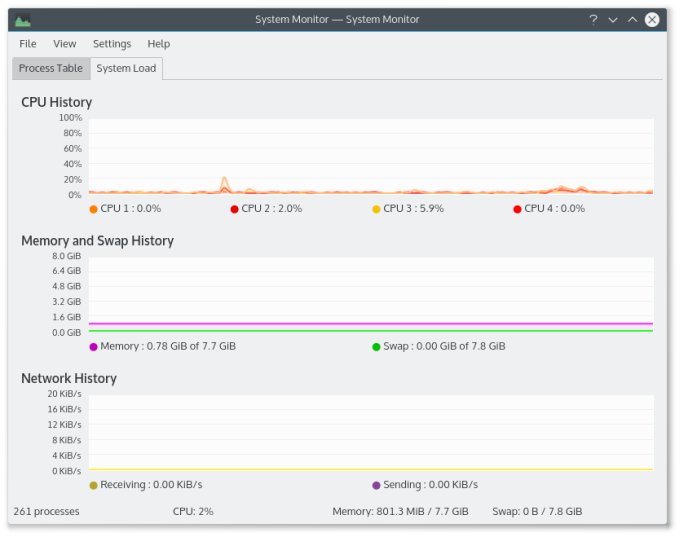Click the CPU 1 orange legend dot
The image size is (680, 537).
93,209
